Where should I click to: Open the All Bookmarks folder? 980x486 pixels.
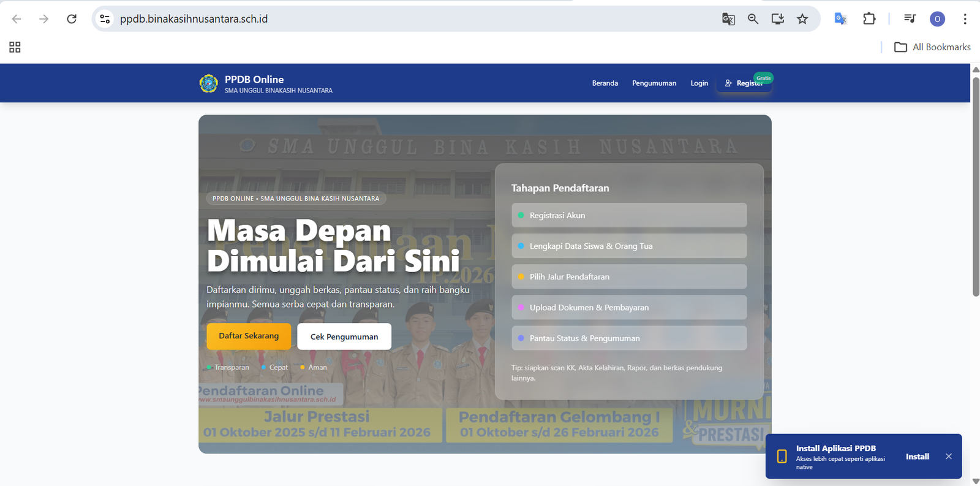(x=932, y=47)
